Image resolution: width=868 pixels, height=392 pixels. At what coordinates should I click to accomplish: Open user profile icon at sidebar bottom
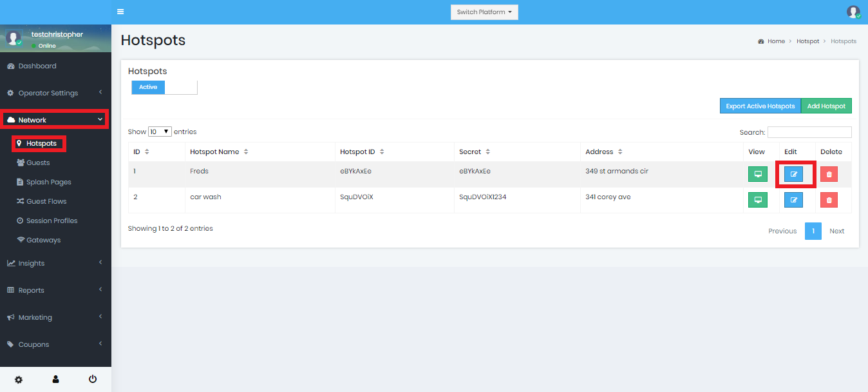coord(56,380)
